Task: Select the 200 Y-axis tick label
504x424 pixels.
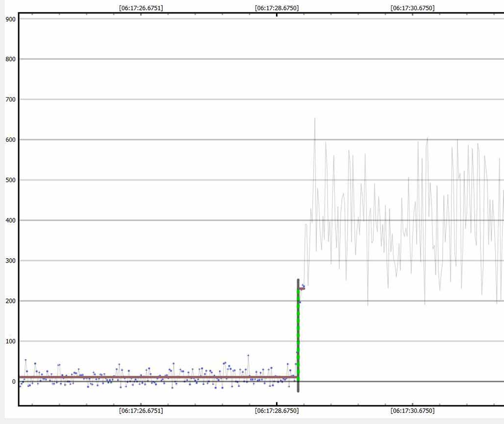Action: pyautogui.click(x=10, y=301)
